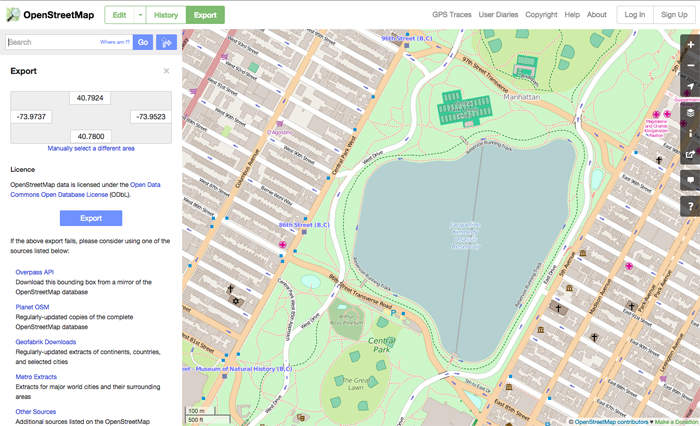Open GPS Traces in the top menu
The image size is (700, 426).
pos(451,15)
